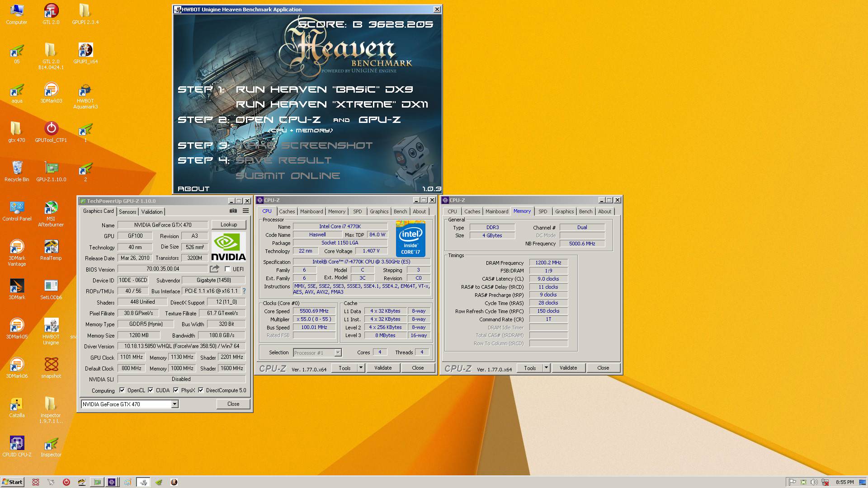
Task: Switch to Sensors tab in GPU-Z
Action: [x=127, y=212]
